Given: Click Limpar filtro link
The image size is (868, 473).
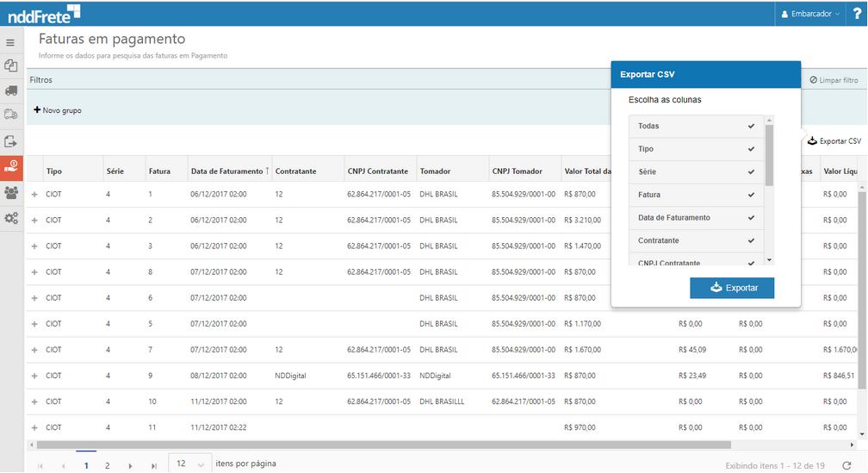Looking at the screenshot, I should (834, 80).
